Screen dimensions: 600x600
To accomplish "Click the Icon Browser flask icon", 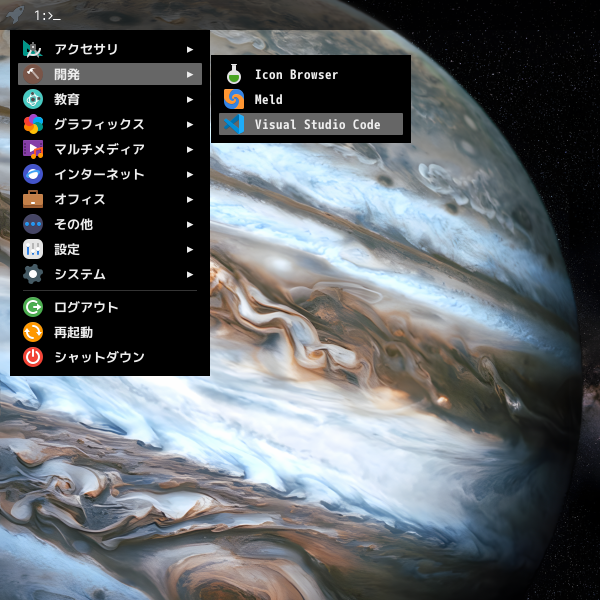I will (234, 74).
